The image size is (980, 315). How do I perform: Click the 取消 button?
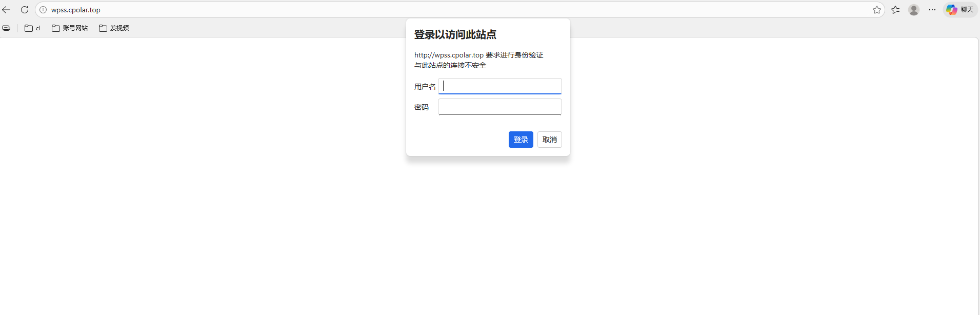pos(550,140)
